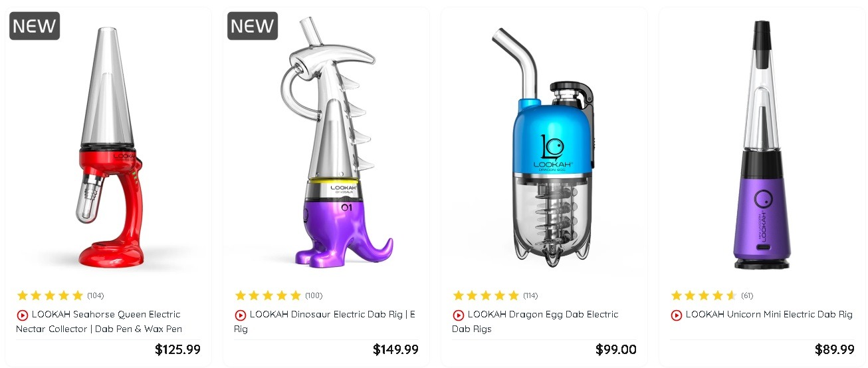Click the $99.00 price on Dragon Egg
This screenshot has width=868, height=368.
click(x=616, y=349)
